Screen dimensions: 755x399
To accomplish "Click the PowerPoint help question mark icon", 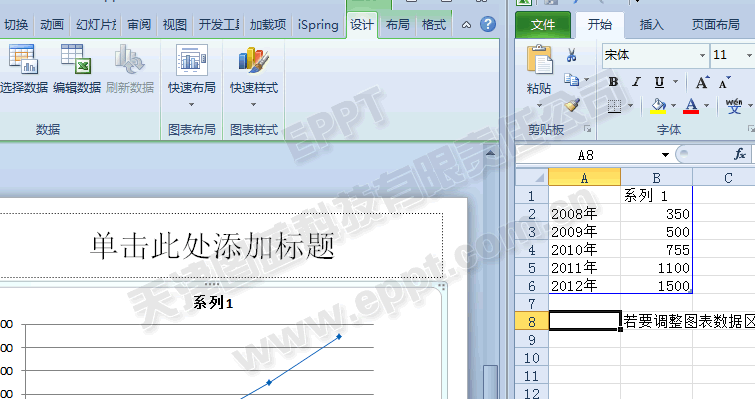I will coord(488,24).
